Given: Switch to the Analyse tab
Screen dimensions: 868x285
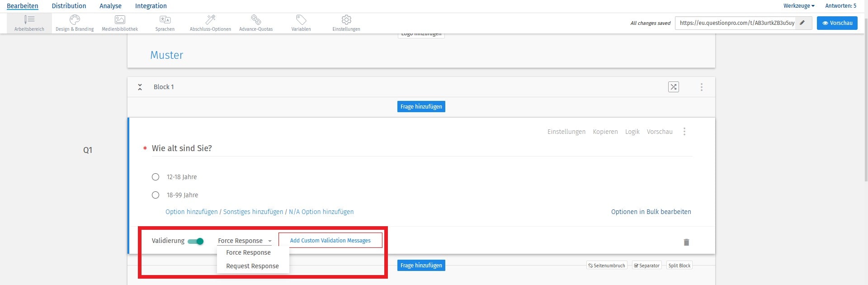Looking at the screenshot, I should [110, 6].
